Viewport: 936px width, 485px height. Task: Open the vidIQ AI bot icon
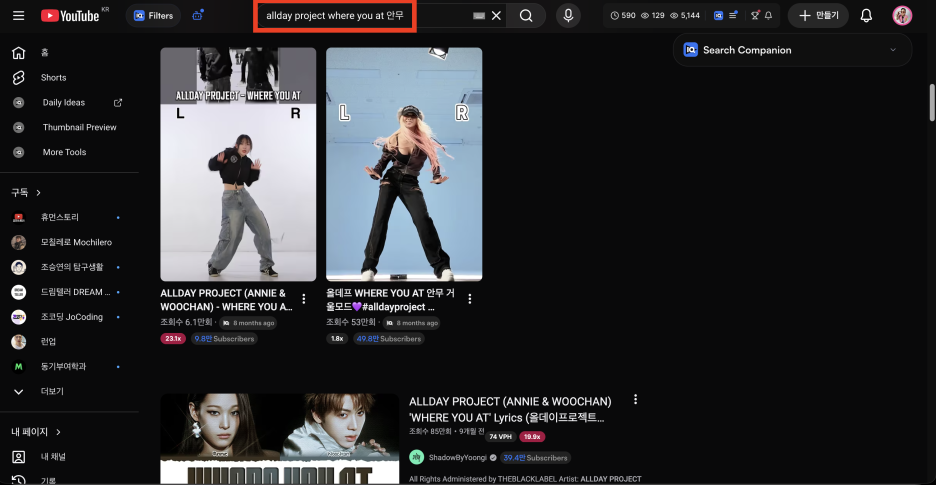(x=198, y=16)
